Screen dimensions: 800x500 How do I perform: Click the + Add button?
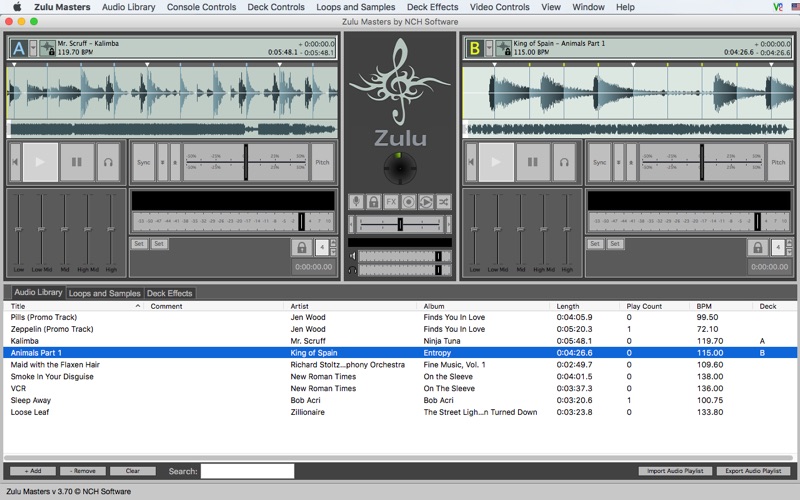(x=33, y=471)
